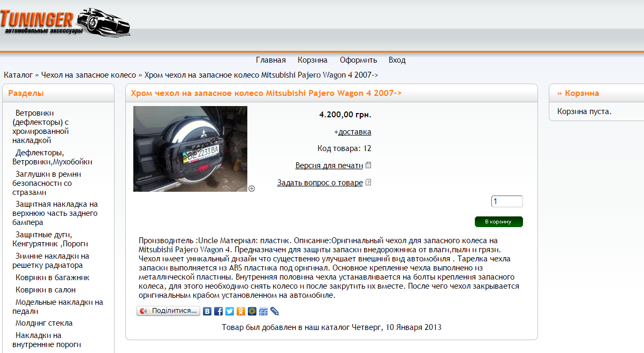Click the date added line

point(331,327)
